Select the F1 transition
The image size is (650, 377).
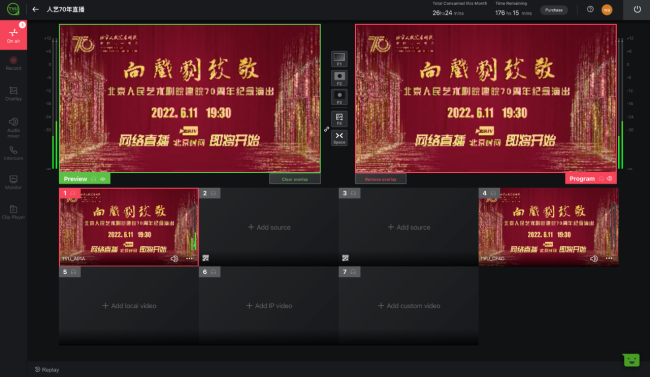[x=339, y=58]
